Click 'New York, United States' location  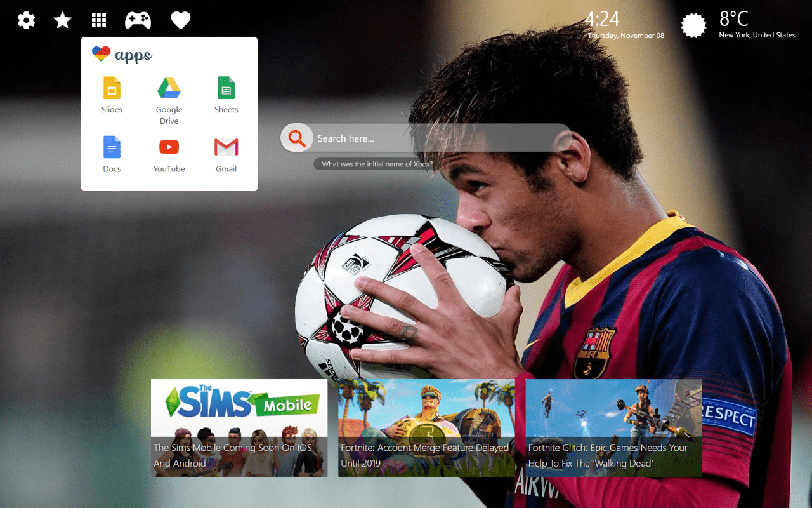(757, 35)
